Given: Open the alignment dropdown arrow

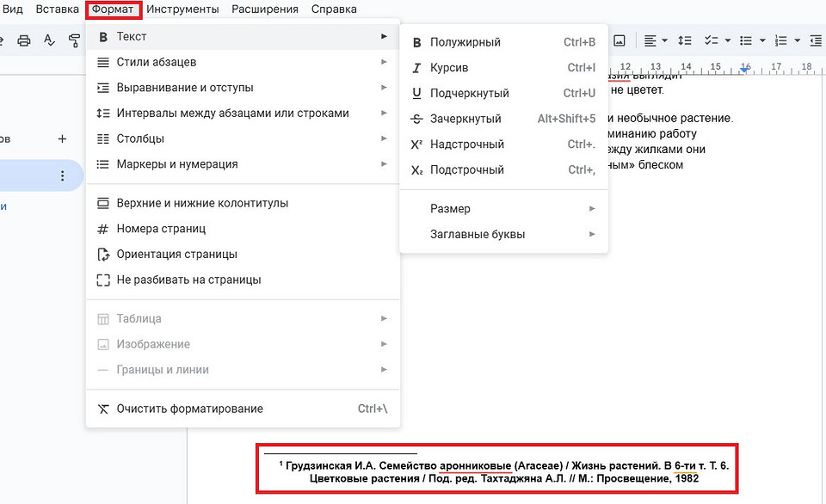Looking at the screenshot, I should click(x=664, y=40).
